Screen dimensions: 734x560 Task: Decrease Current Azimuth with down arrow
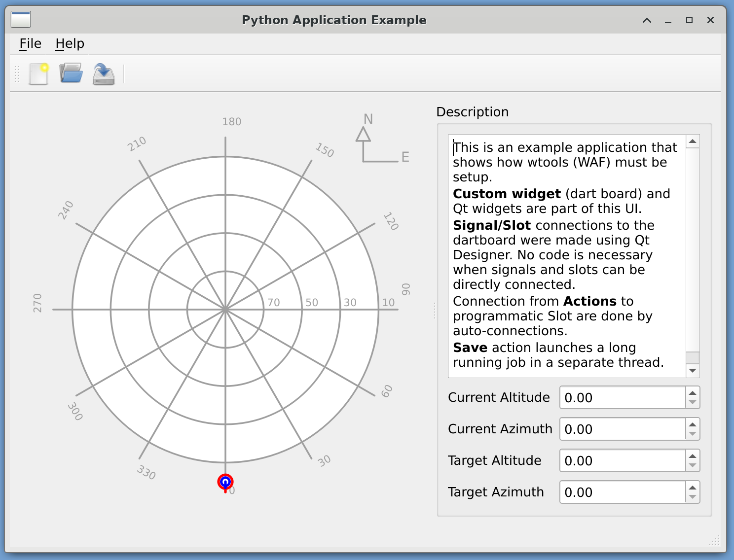coord(693,434)
